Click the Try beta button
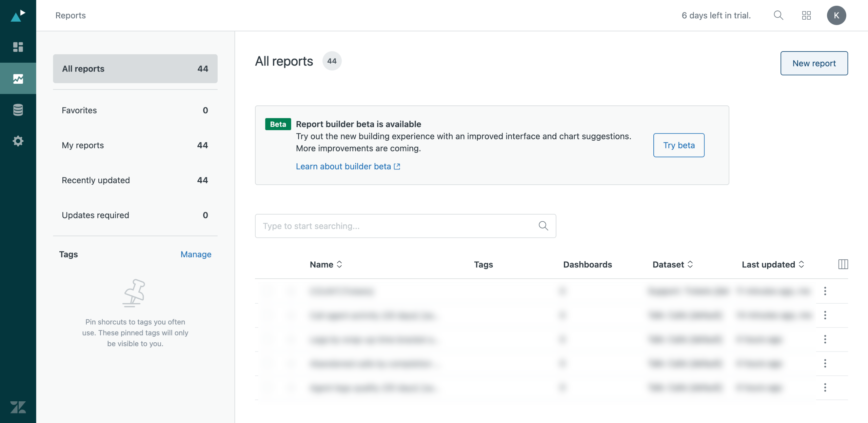The image size is (868, 423). coord(678,145)
